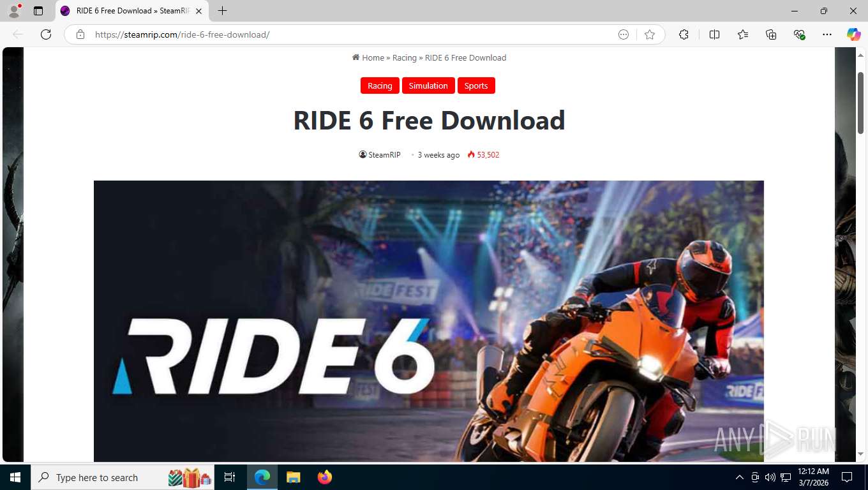Click the RIDE 6 Free Download heading
The width and height of the screenshot is (868, 490).
(x=429, y=120)
